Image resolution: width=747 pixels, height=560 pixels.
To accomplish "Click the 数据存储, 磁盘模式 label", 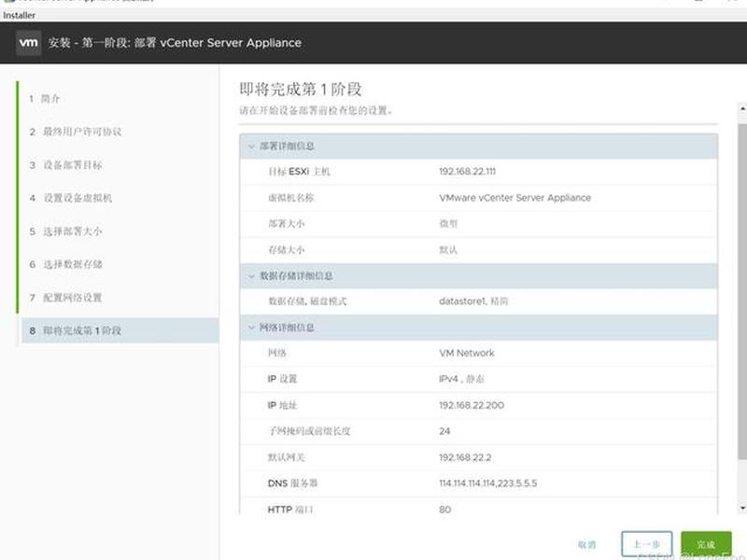I will click(307, 301).
